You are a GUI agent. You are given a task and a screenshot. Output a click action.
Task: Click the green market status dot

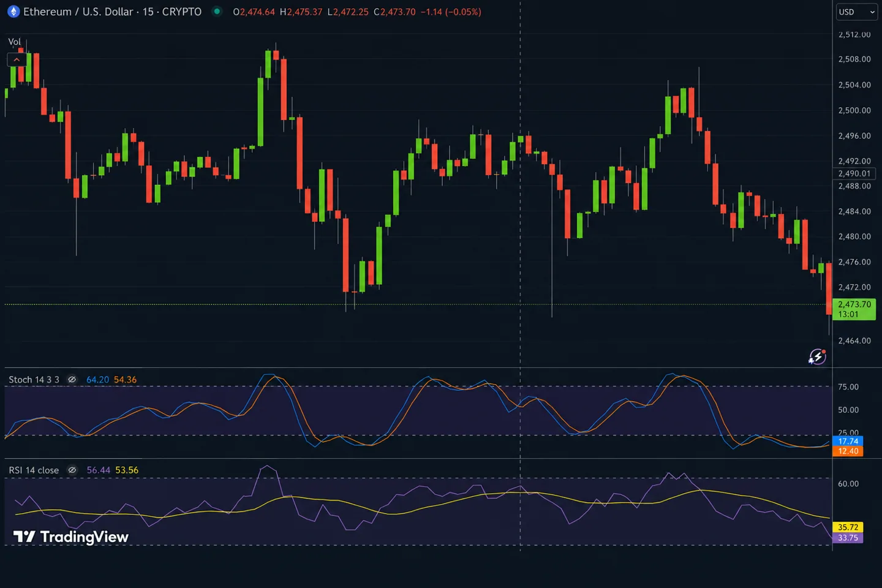[217, 11]
